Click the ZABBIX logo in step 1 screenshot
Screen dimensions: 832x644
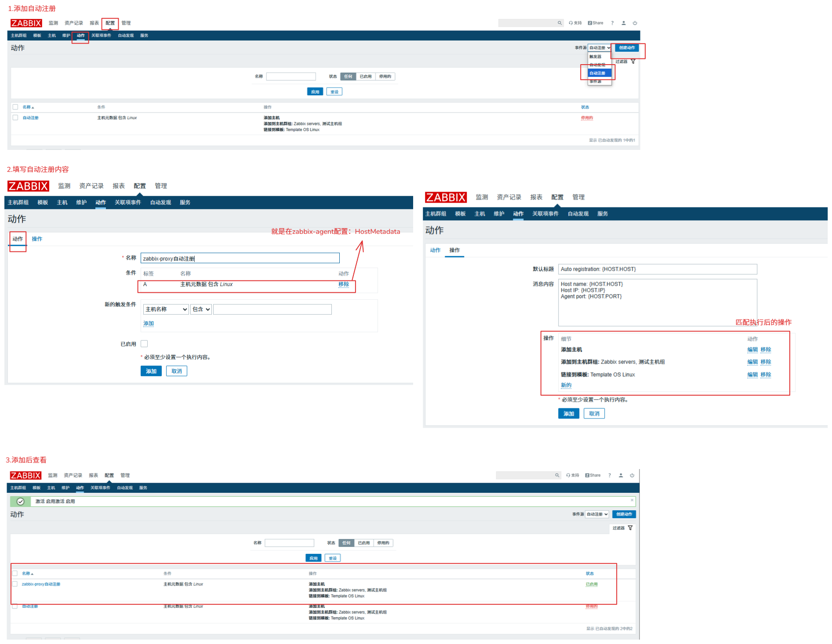[26, 23]
